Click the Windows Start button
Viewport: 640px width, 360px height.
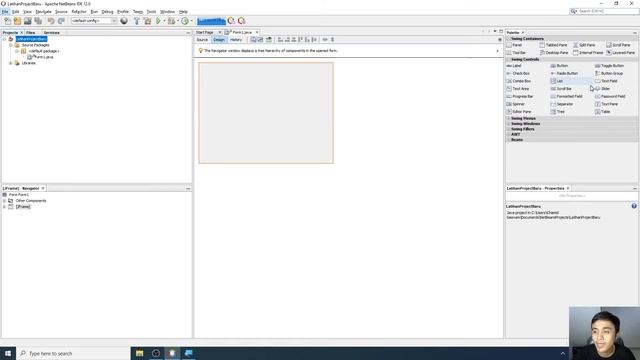pos(8,353)
